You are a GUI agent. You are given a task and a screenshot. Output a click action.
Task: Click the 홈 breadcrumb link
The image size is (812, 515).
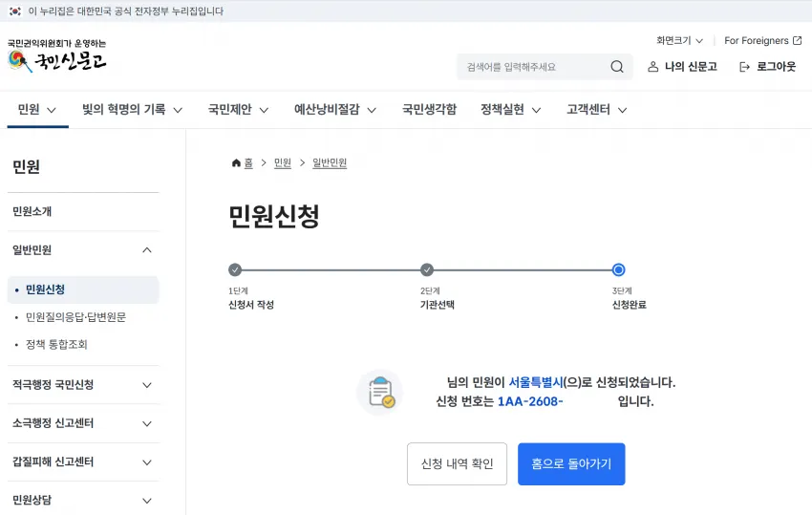coord(248,162)
